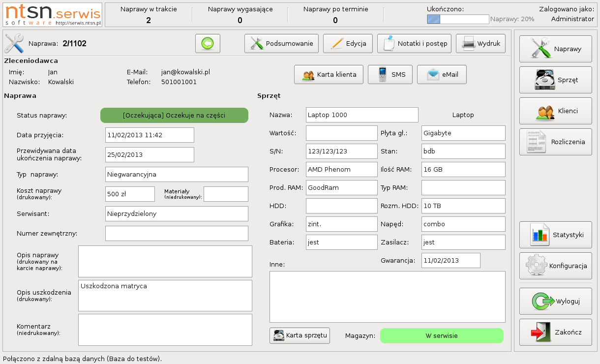The height and width of the screenshot is (364, 600).
Task: Open Konfiguracja settings panel
Action: (556, 266)
